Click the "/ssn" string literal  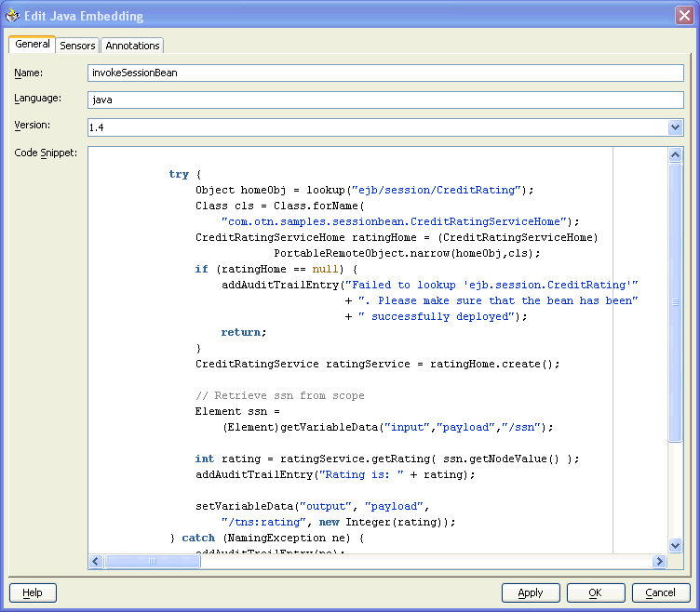(x=521, y=427)
